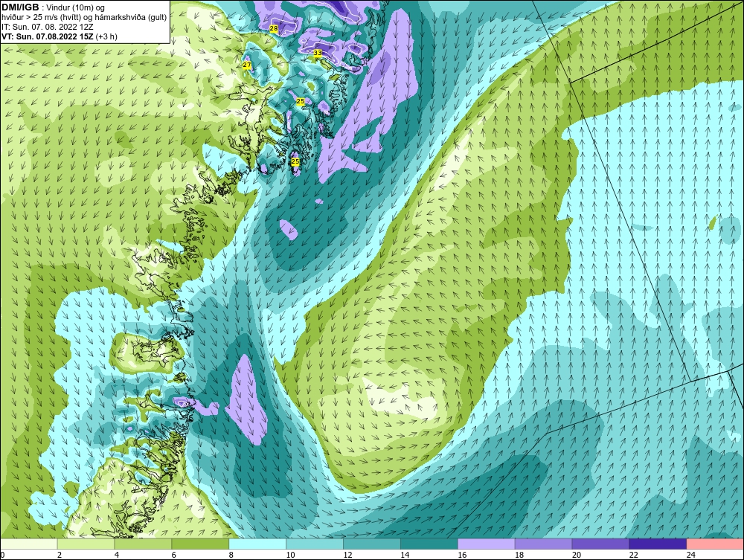The width and height of the screenshot is (744, 560).
Task: Pick the 10–12 m/s light teal swatch
Action: [x=315, y=544]
